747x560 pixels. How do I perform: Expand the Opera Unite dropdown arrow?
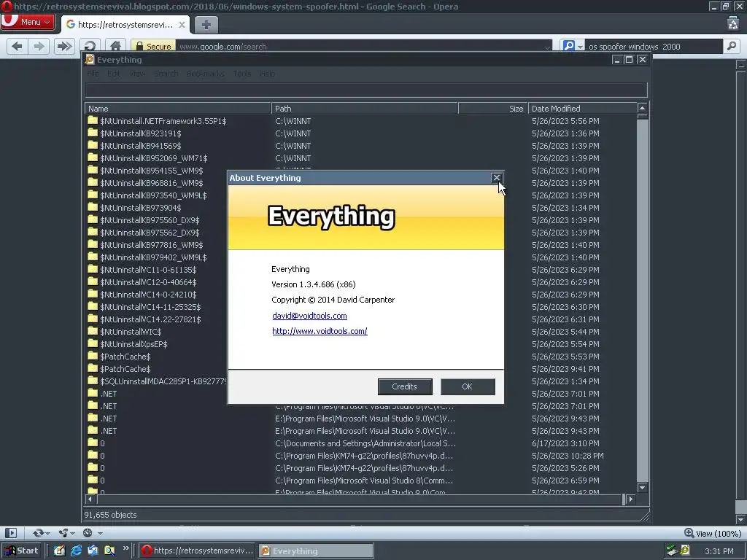coord(73,533)
